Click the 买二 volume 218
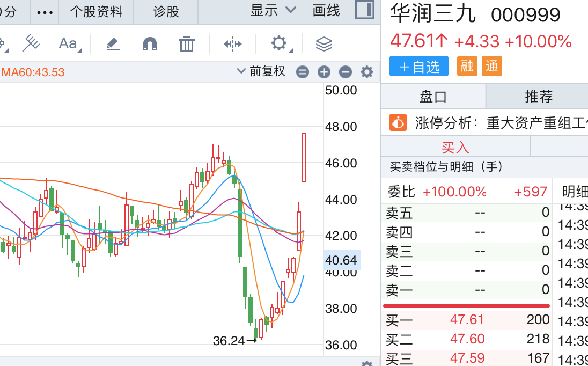This screenshot has height=366, width=588. point(538,339)
